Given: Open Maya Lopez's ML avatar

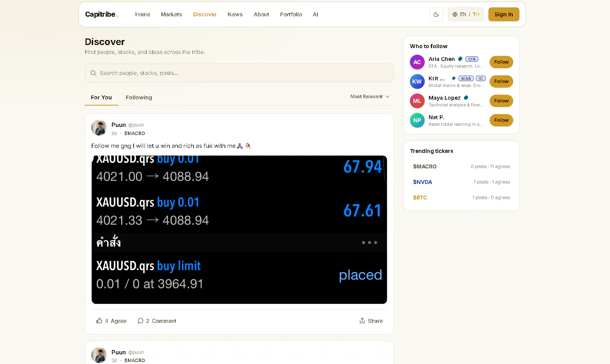Looking at the screenshot, I should (417, 101).
